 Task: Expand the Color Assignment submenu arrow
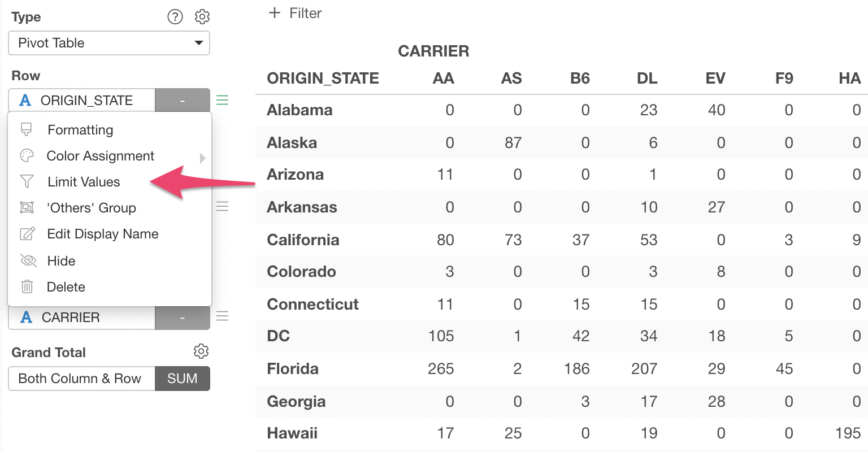tap(202, 158)
